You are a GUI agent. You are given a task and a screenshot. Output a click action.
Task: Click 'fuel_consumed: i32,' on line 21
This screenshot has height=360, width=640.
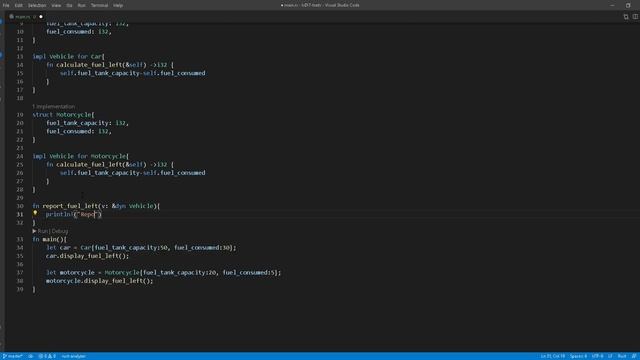click(79, 131)
